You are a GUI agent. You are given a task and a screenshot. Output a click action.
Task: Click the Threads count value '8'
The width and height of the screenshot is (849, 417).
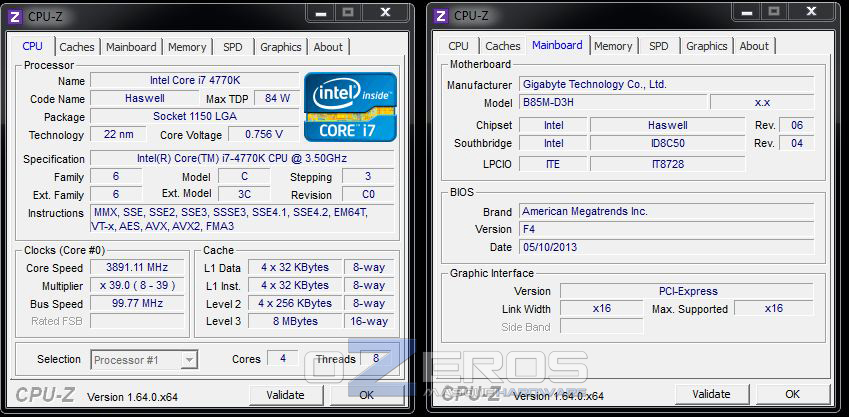click(x=376, y=359)
